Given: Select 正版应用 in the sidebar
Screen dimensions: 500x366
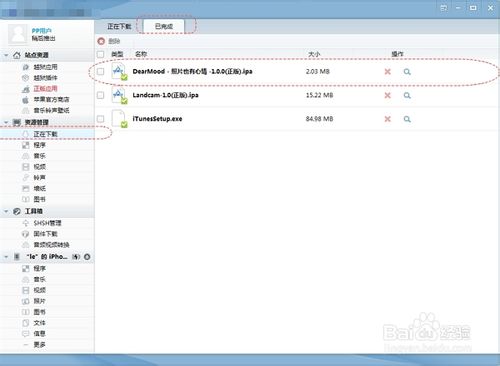Looking at the screenshot, I should pos(45,89).
